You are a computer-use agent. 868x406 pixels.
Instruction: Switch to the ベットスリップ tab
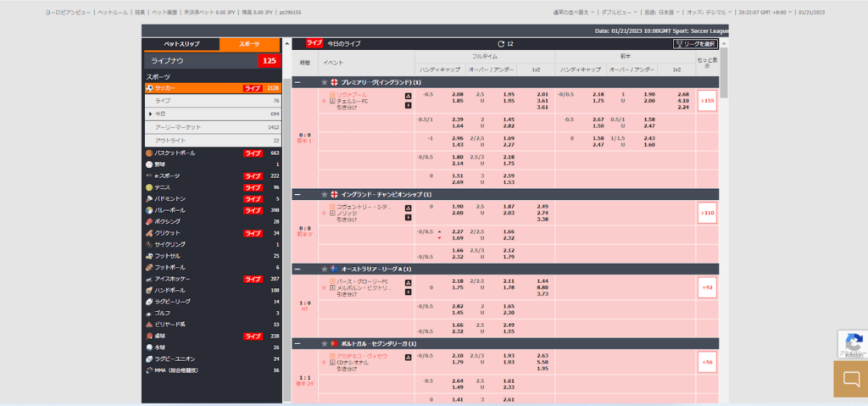181,44
